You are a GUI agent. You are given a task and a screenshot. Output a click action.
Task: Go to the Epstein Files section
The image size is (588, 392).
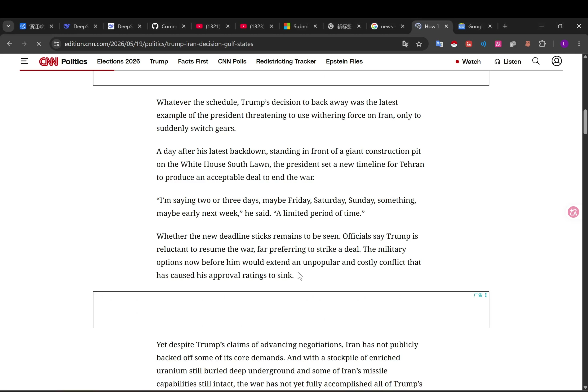[344, 62]
